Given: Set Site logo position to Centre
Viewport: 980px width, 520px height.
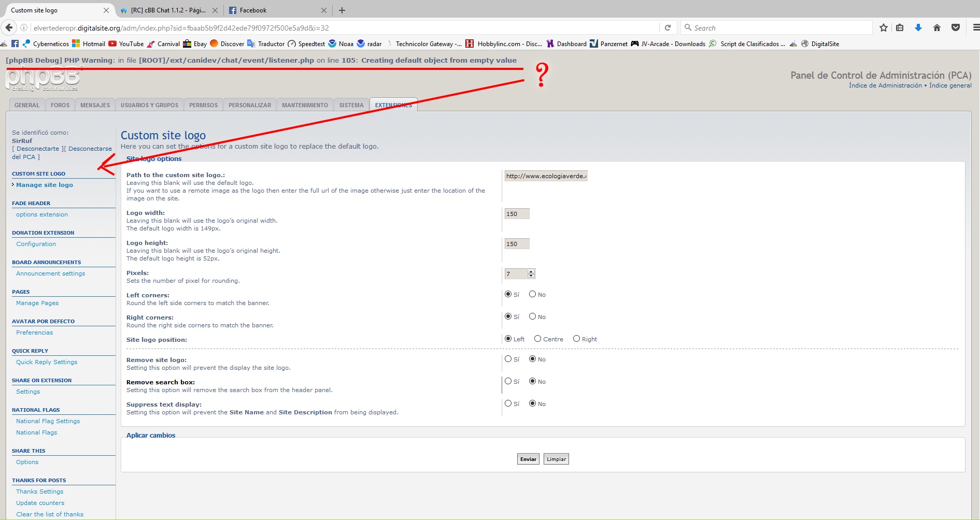Looking at the screenshot, I should [537, 339].
